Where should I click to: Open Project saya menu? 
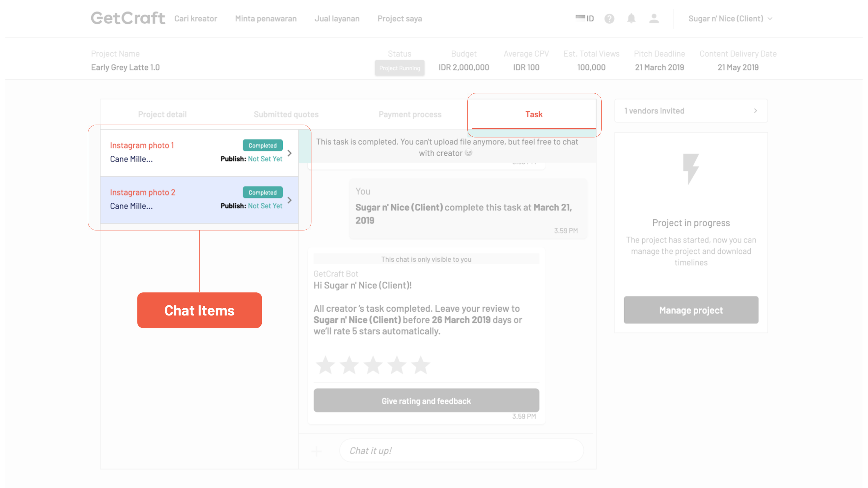[x=400, y=18]
